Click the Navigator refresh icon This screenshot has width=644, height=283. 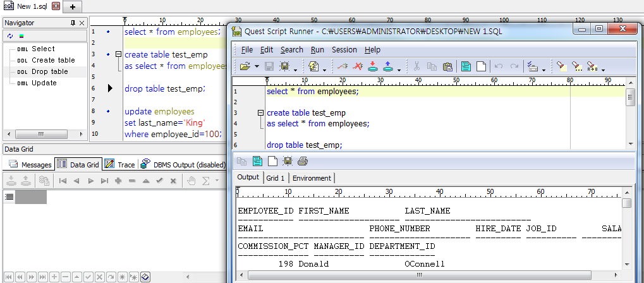[x=10, y=36]
